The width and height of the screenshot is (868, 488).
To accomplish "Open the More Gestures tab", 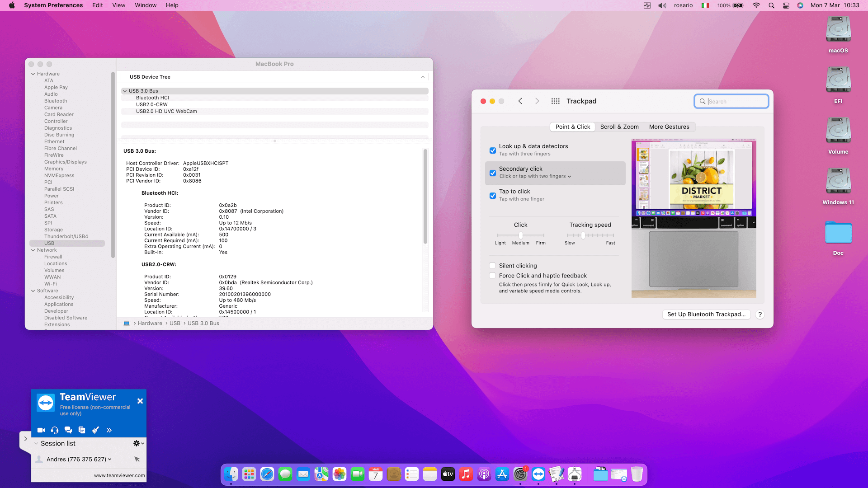I will click(669, 127).
